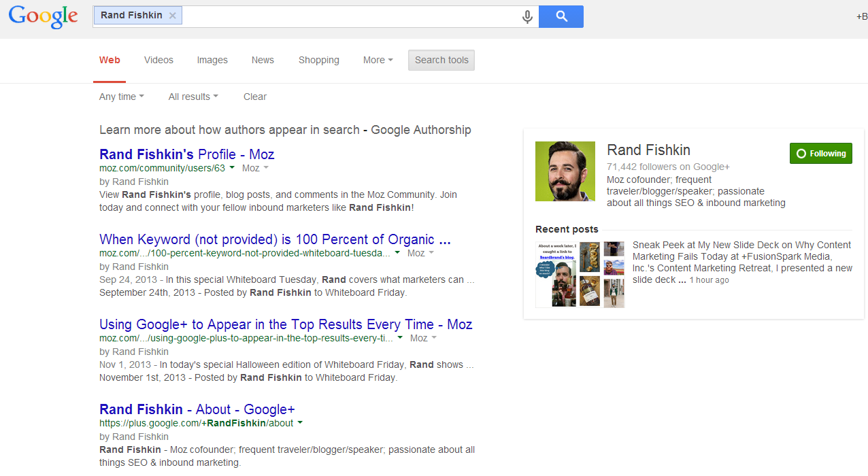Expand green arrow beside plus.google.com URL

(x=300, y=422)
